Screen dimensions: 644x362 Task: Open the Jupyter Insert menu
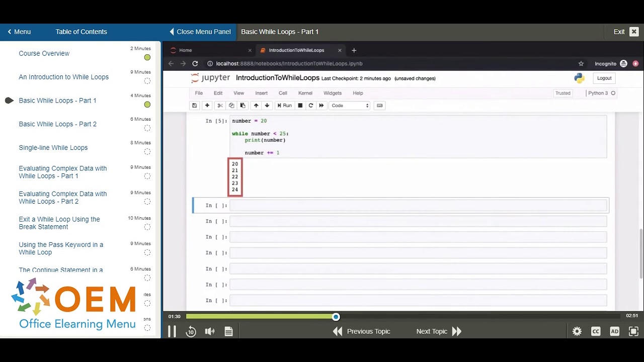coord(261,93)
